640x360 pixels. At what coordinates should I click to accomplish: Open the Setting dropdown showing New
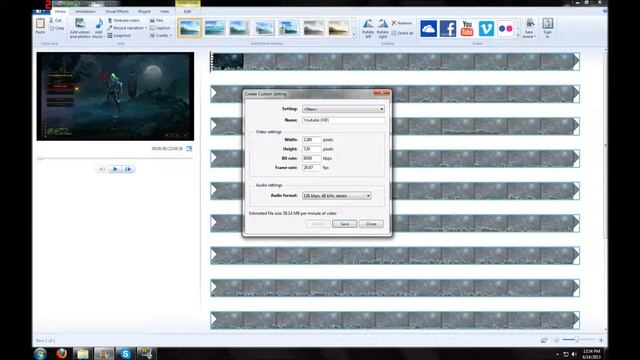click(343, 109)
